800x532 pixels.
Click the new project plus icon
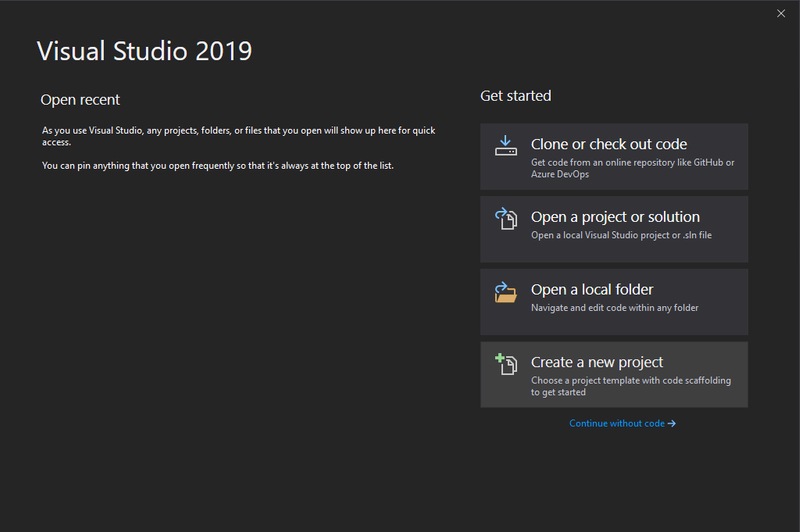506,364
